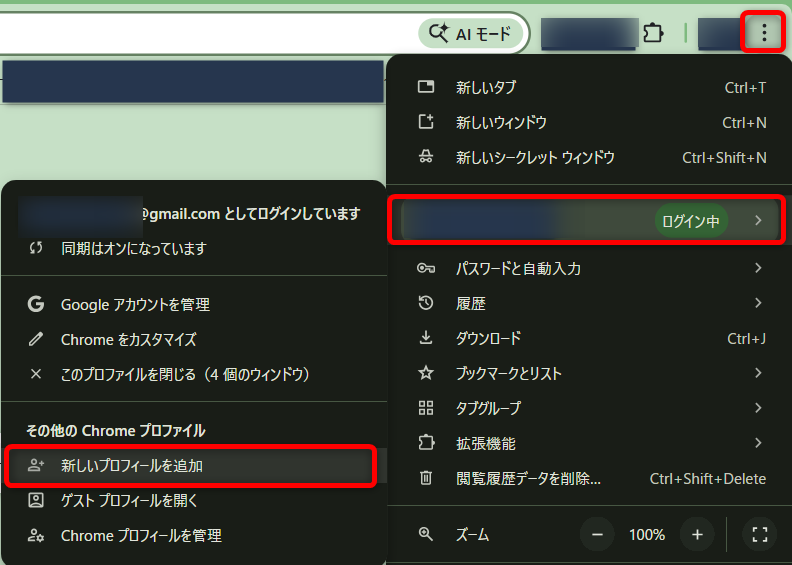Enter fullscreen using the fullscreen icon
The image size is (792, 565).
coord(759,535)
